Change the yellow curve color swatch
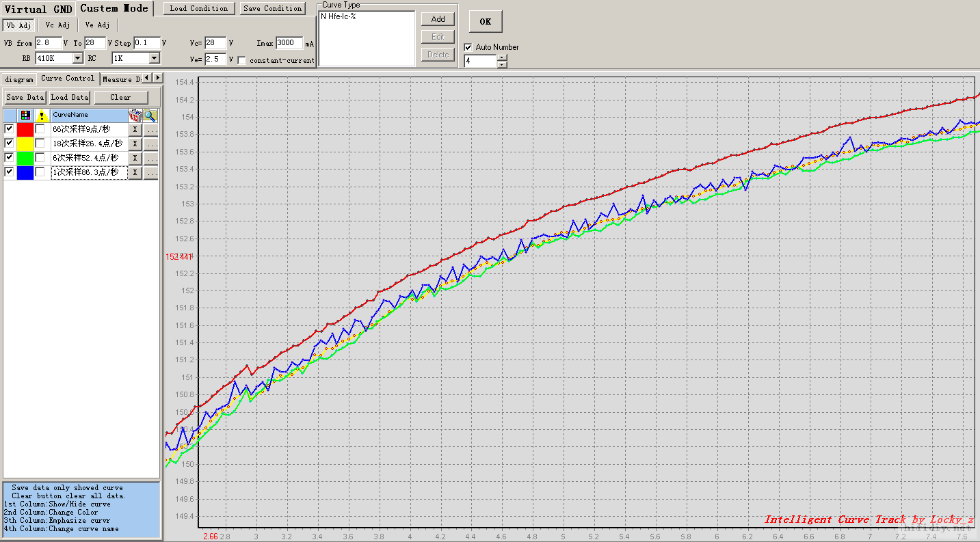The width and height of the screenshot is (980, 542). click(25, 144)
